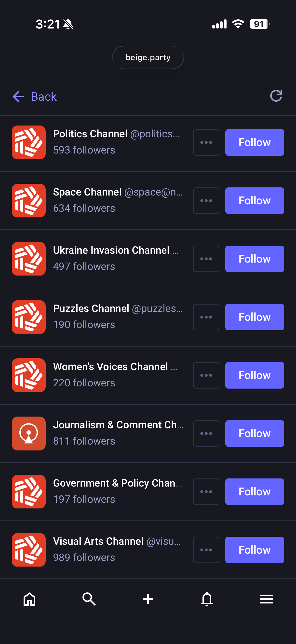Open the Search tab in bottom bar
Screen dimensions: 296x644
[89, 599]
